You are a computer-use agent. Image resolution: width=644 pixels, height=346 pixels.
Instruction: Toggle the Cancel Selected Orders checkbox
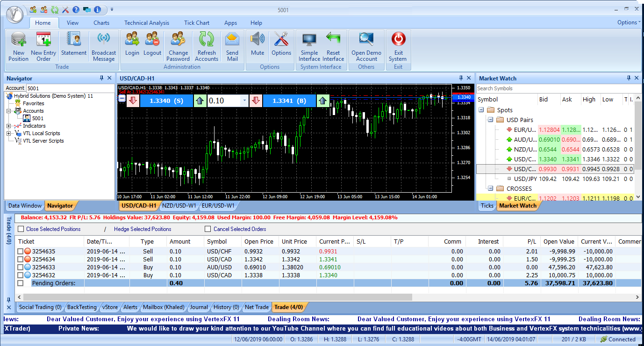[x=208, y=229]
